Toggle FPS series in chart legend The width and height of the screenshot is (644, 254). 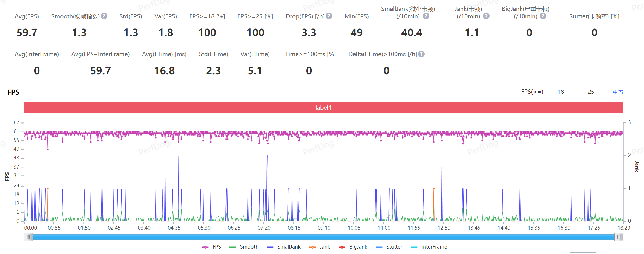coord(211,247)
